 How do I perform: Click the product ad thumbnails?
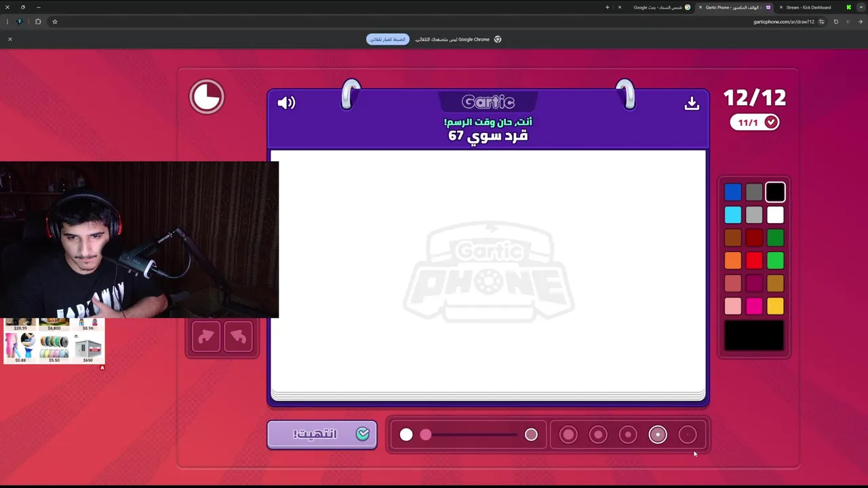pyautogui.click(x=54, y=341)
